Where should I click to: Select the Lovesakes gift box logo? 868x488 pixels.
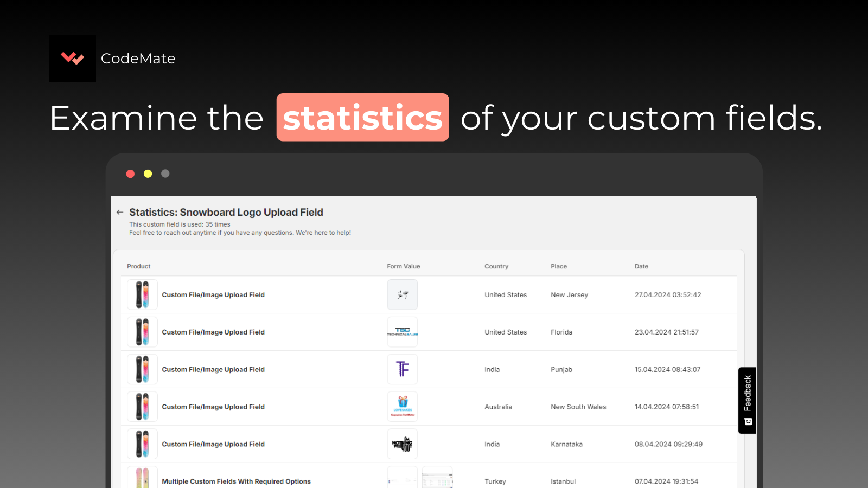coord(402,407)
